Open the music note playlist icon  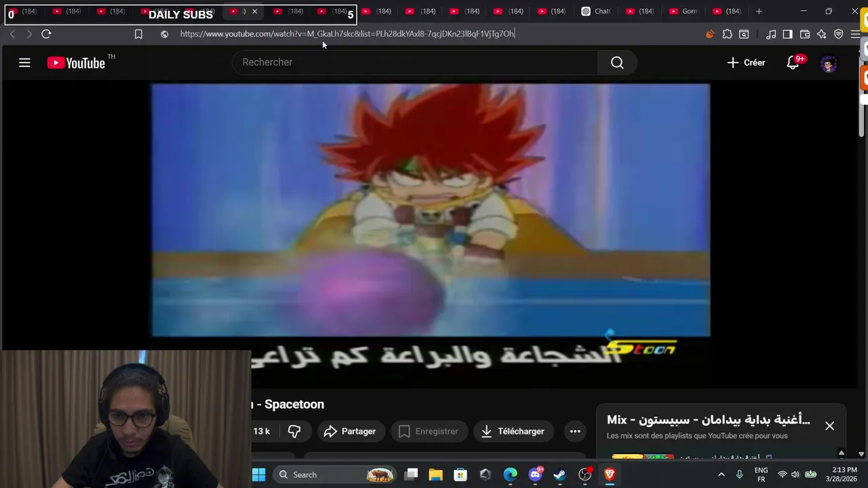point(771,34)
